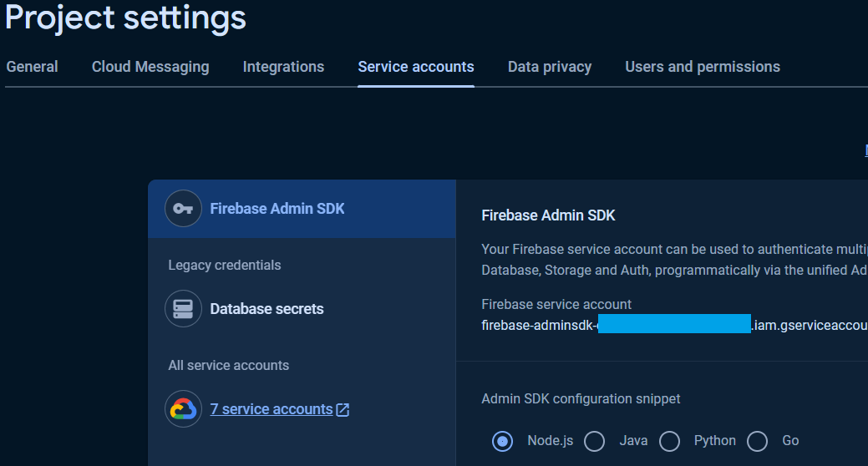The width and height of the screenshot is (868, 466).
Task: Click the Legacy credentials label
Action: click(x=224, y=265)
